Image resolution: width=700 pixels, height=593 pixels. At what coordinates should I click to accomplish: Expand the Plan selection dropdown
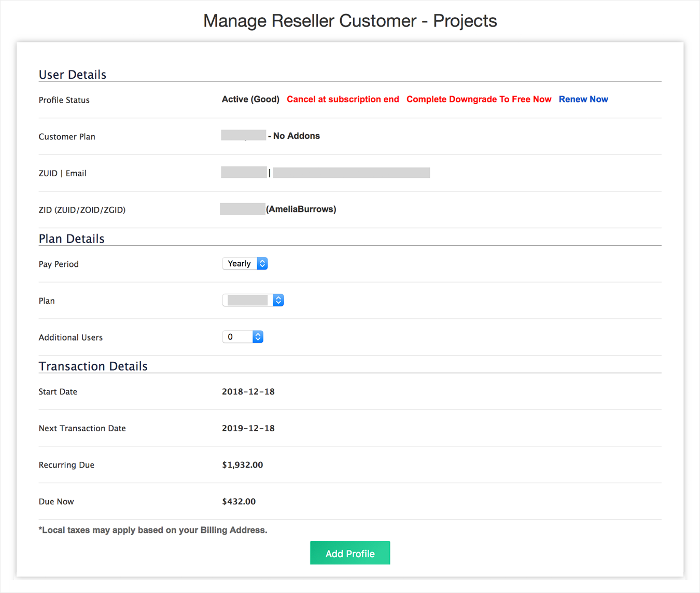tap(253, 301)
